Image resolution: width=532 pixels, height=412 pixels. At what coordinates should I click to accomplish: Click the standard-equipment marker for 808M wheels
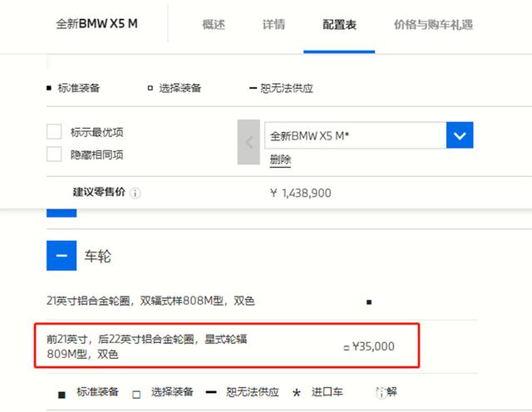(369, 302)
